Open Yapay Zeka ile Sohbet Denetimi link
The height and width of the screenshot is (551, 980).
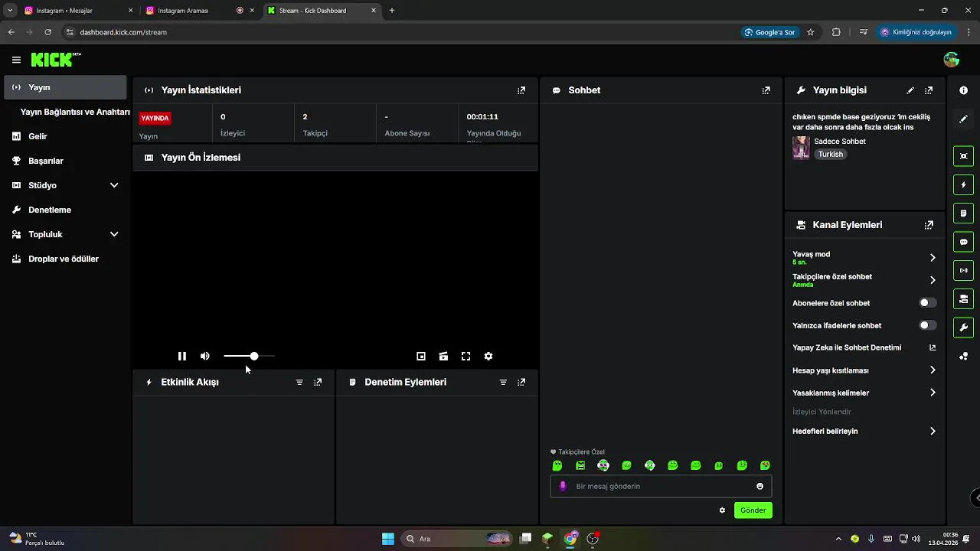(x=864, y=347)
